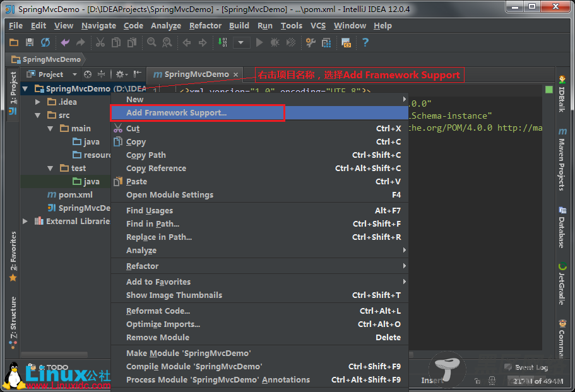
Task: Expand the External Libraries arrow
Action: coord(25,221)
